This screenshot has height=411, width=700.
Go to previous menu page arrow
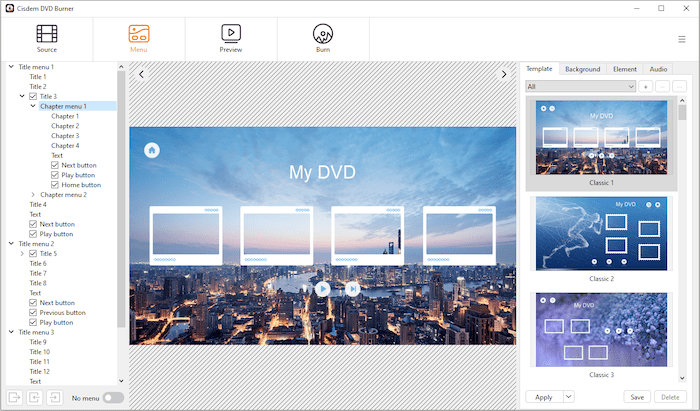(142, 74)
